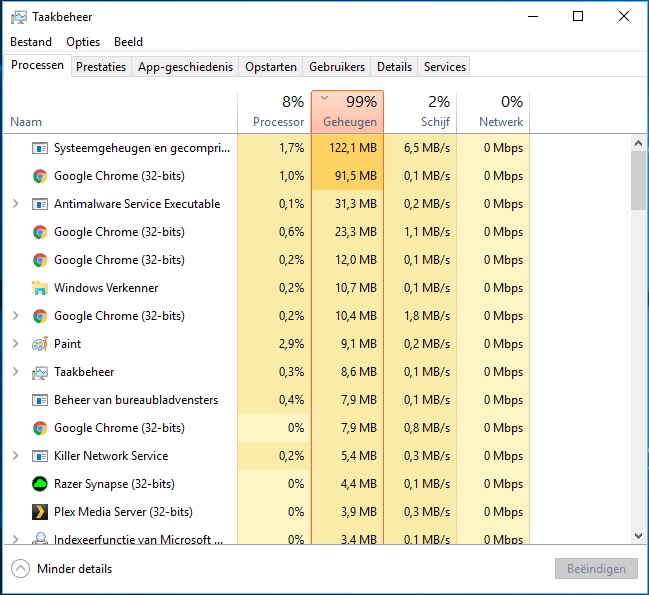Click the Paint palette icon
The height and width of the screenshot is (595, 649).
point(39,344)
